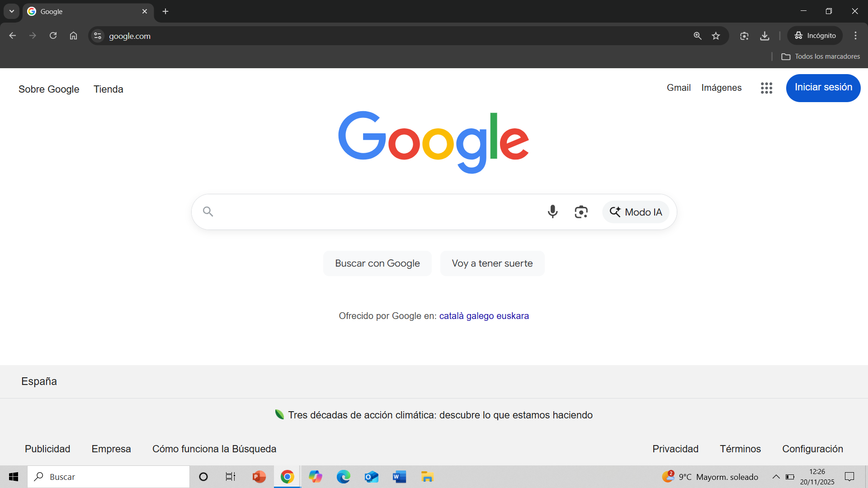Image resolution: width=868 pixels, height=488 pixels.
Task: Click the zoom magnifier icon in address bar
Action: [x=698, y=36]
